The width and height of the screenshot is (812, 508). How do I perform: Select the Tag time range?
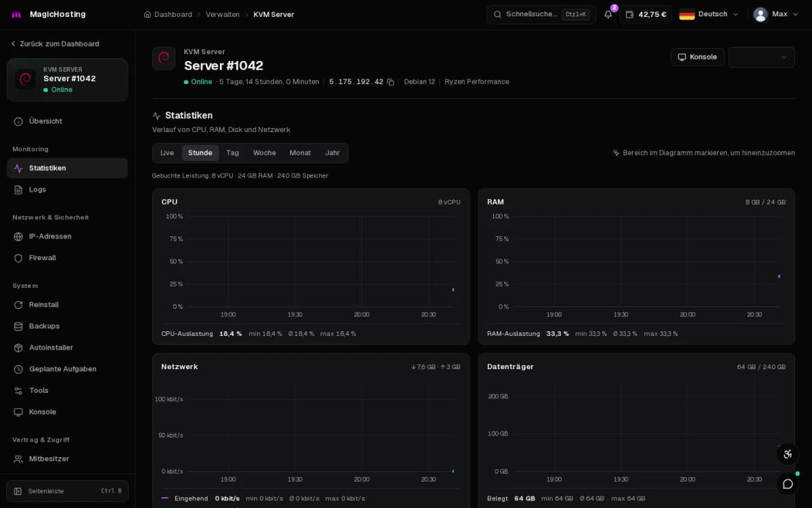[x=233, y=153]
